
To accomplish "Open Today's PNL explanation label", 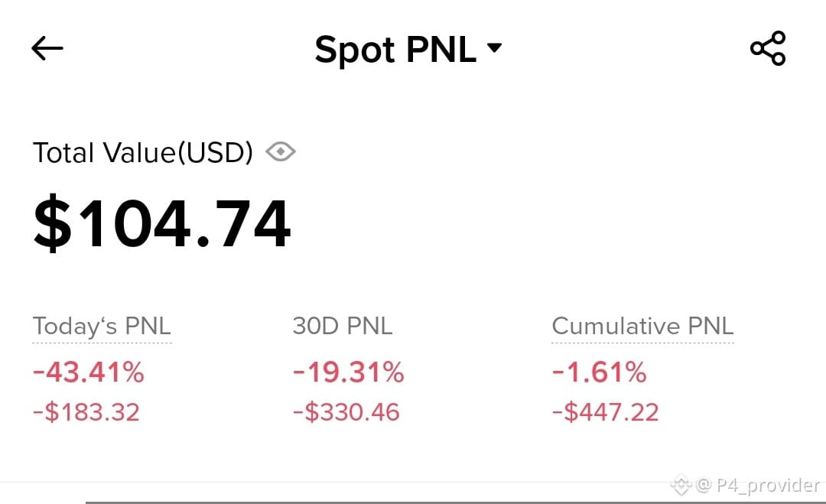I will pos(102,327).
